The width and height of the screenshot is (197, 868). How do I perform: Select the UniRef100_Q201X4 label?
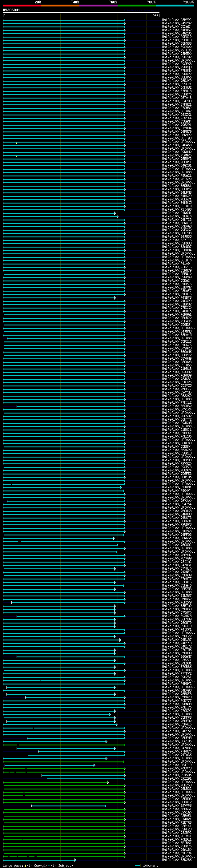click(x=177, y=118)
